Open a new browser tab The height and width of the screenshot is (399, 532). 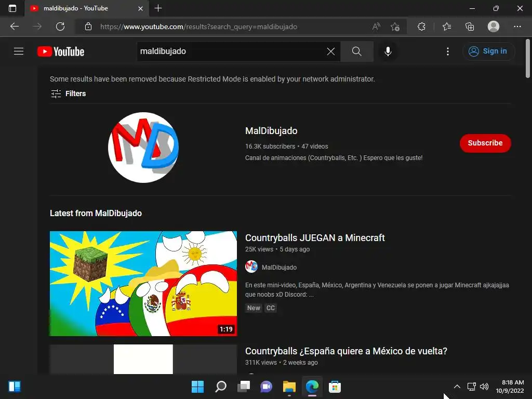coord(158,8)
